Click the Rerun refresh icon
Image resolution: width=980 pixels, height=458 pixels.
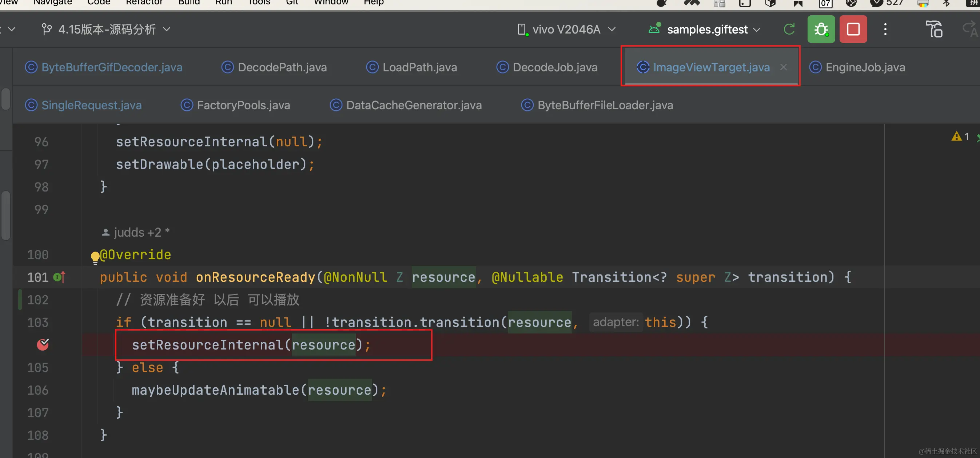tap(789, 29)
